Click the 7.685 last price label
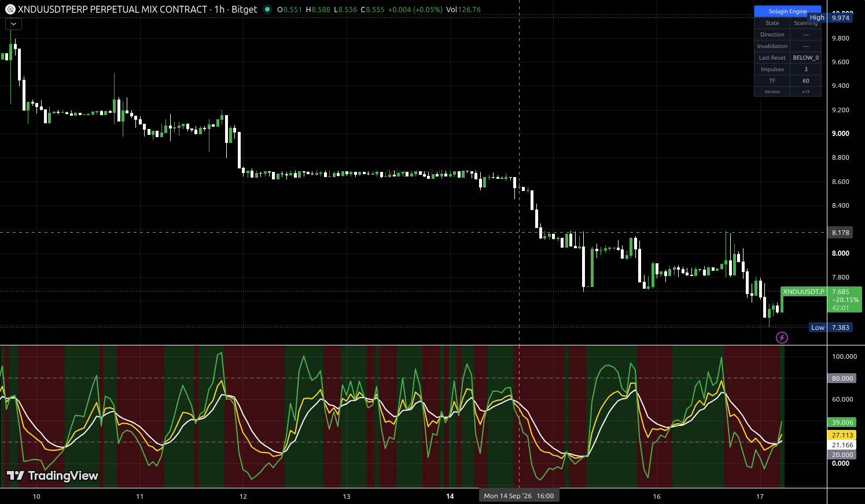This screenshot has height=504, width=865. (841, 292)
